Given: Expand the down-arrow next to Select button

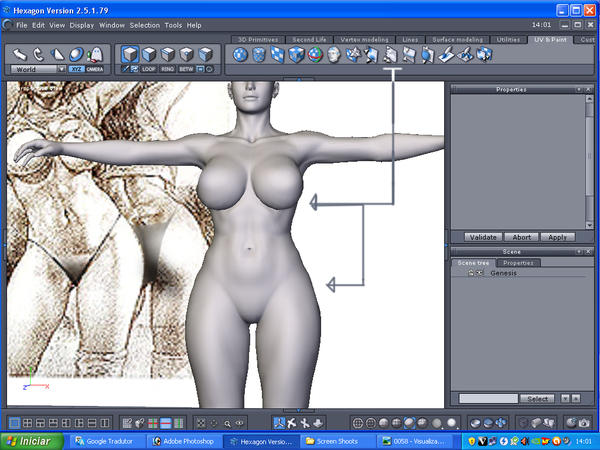Looking at the screenshot, I should pyautogui.click(x=565, y=398).
